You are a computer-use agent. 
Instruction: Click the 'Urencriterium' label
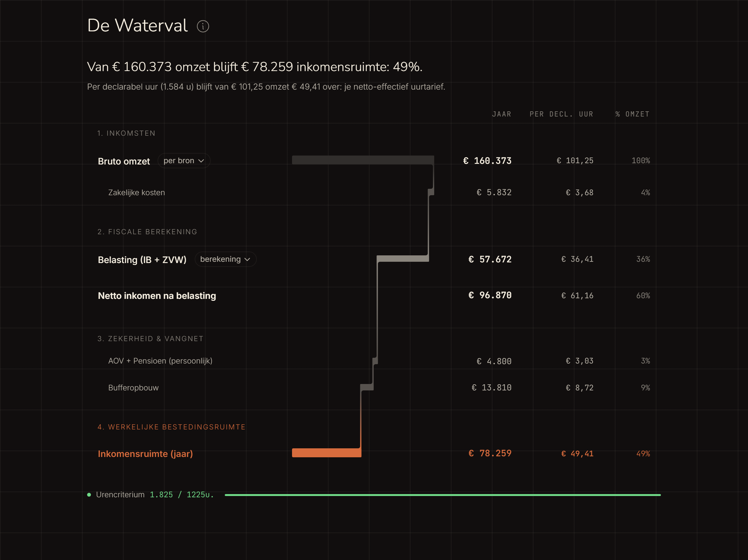pyautogui.click(x=120, y=495)
